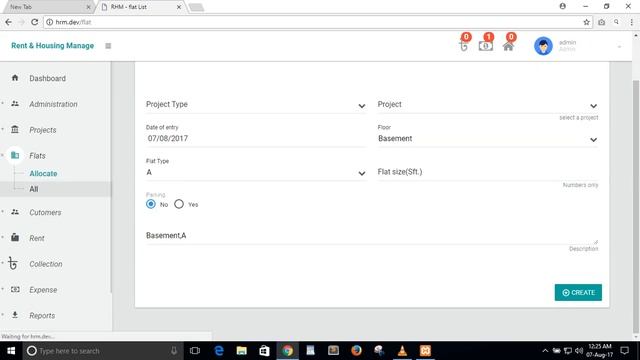Open the Chrome three-dot menu
640x360 pixels.
[631, 22]
